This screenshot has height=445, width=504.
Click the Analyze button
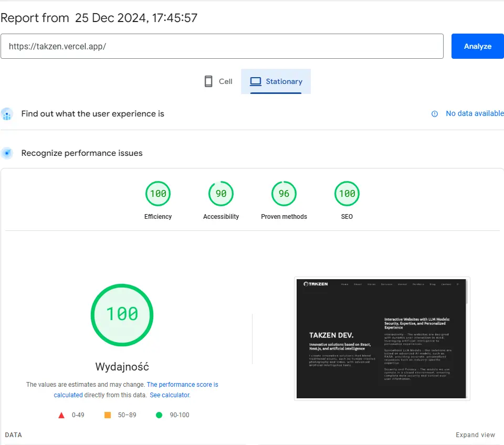[x=477, y=46]
